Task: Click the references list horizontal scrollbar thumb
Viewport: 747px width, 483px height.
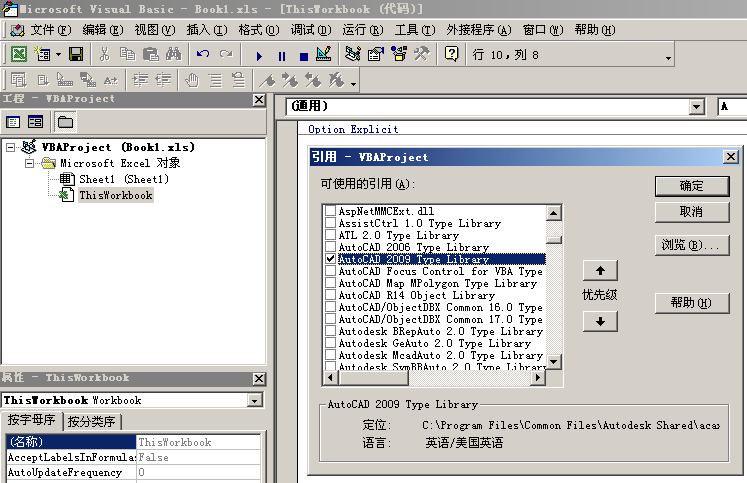Action: [374, 378]
